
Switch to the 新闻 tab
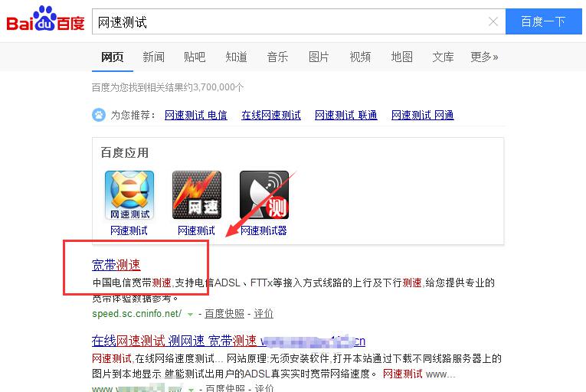(153, 57)
